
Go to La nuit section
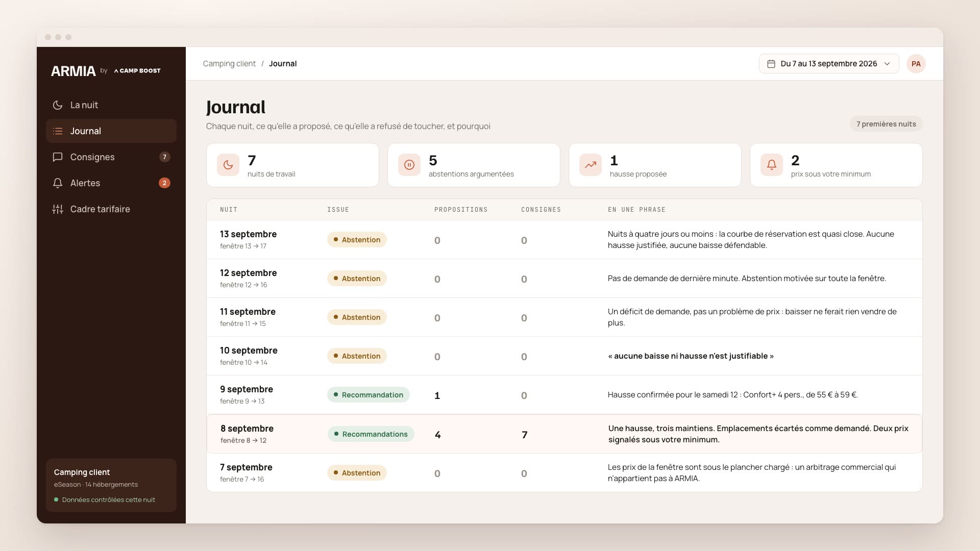coord(111,105)
